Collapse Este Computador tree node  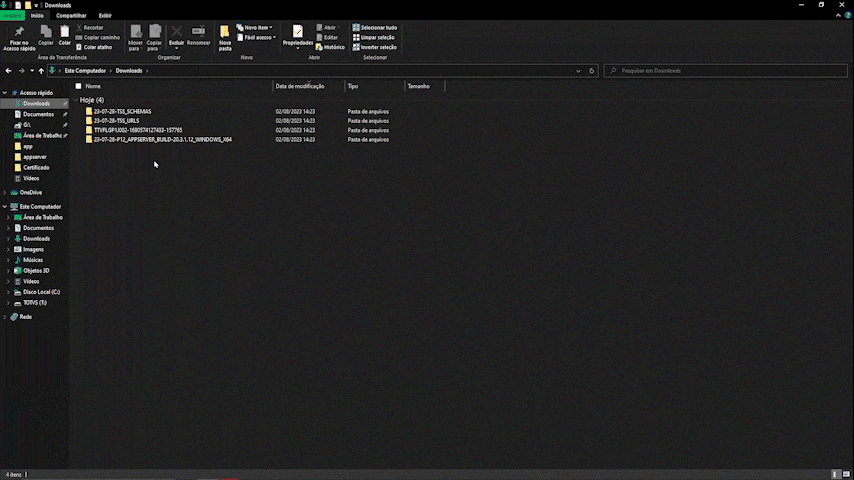point(5,206)
